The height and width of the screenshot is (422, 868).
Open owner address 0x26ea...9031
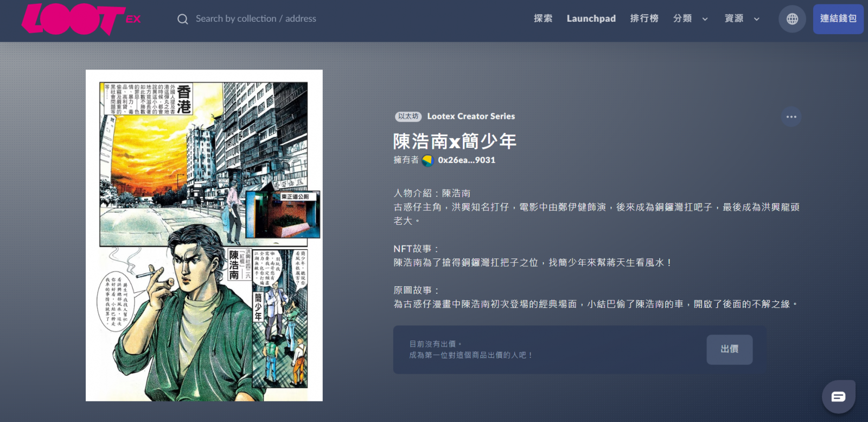(467, 160)
